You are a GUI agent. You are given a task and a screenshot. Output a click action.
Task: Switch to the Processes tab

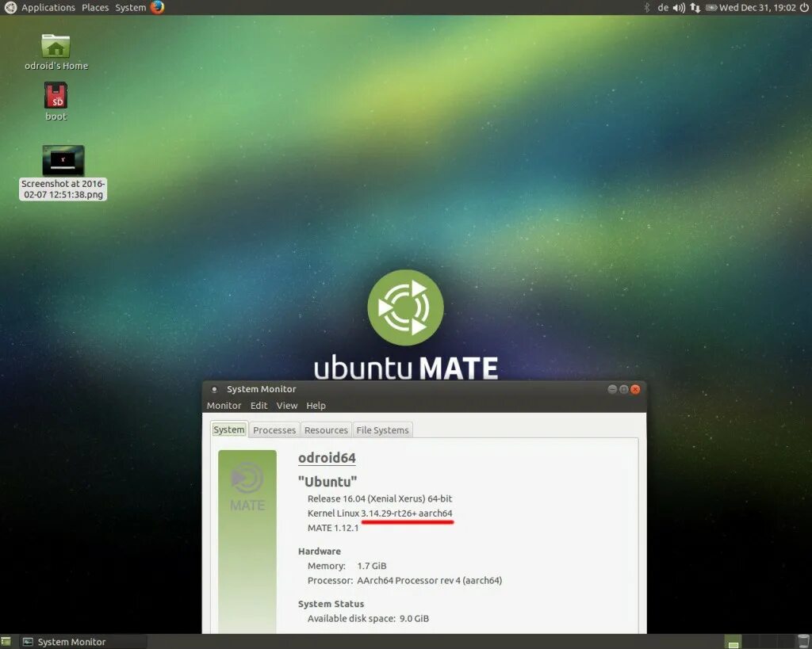click(x=274, y=430)
